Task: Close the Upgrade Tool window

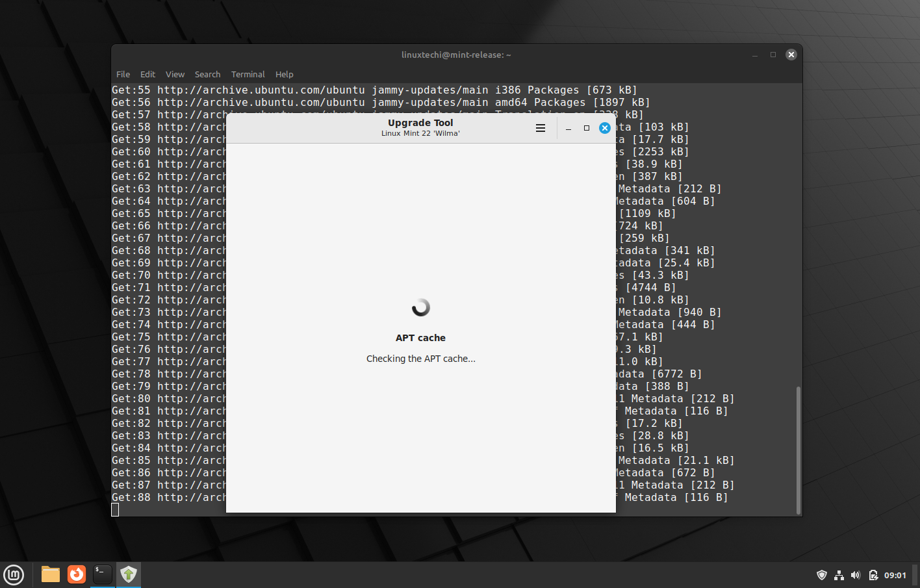Action: 605,128
